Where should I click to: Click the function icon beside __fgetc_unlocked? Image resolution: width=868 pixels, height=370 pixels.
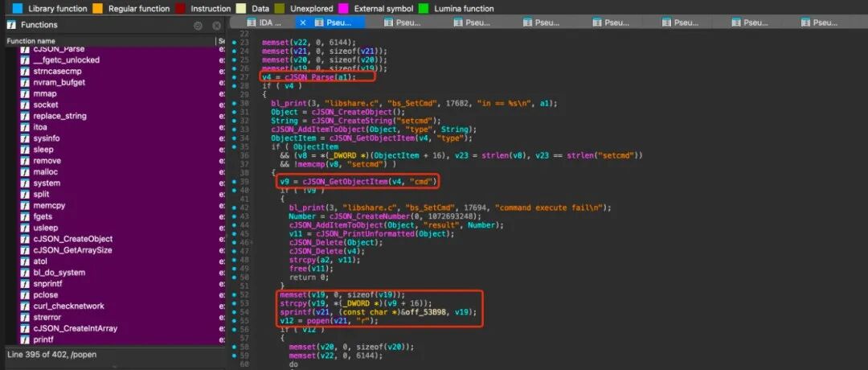pyautogui.click(x=24, y=60)
